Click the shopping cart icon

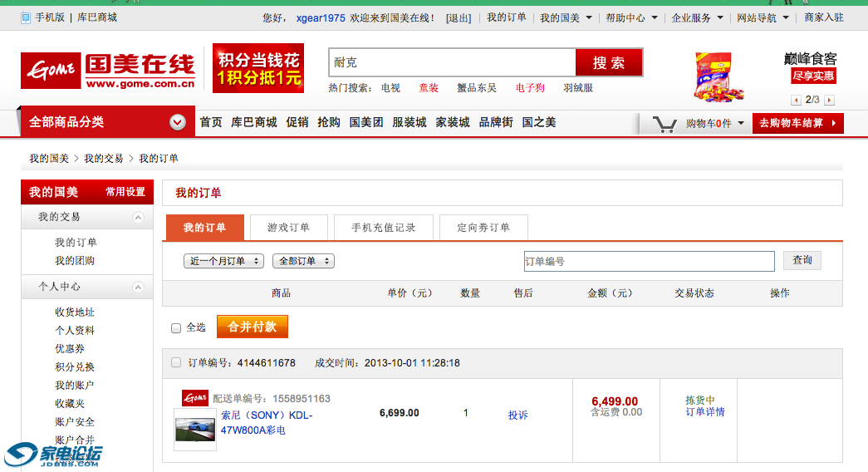pos(664,124)
